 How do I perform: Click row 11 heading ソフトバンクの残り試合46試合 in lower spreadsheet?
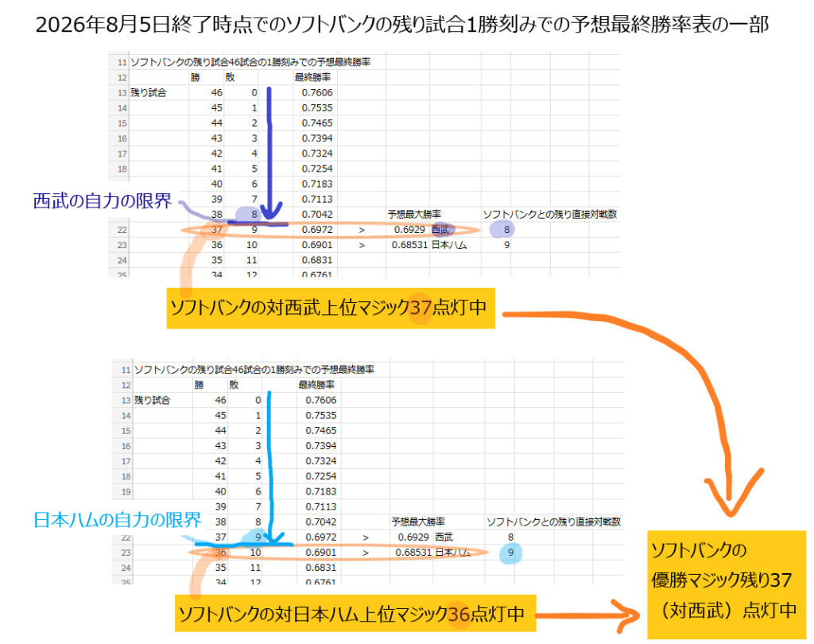[x=254, y=370]
